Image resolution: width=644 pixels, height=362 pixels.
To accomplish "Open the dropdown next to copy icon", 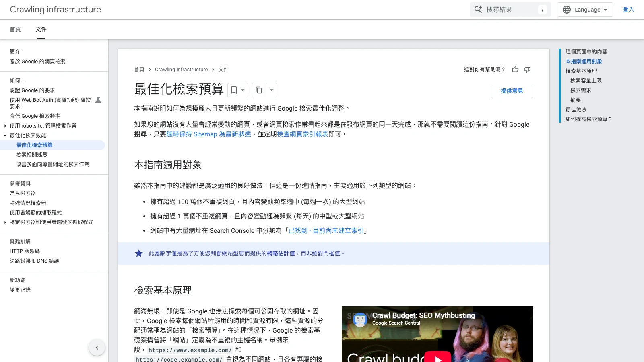I will point(272,90).
